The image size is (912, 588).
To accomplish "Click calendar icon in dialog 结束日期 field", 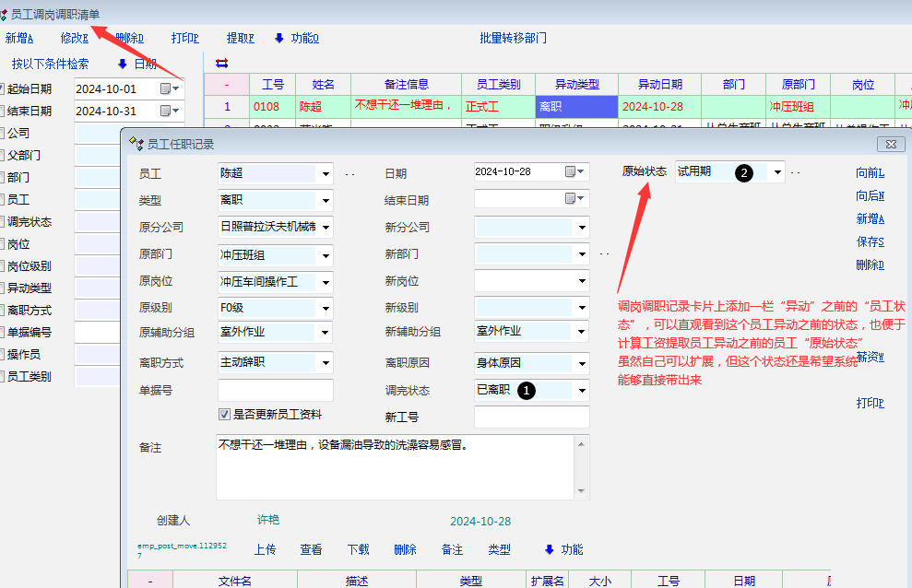I will [x=571, y=199].
